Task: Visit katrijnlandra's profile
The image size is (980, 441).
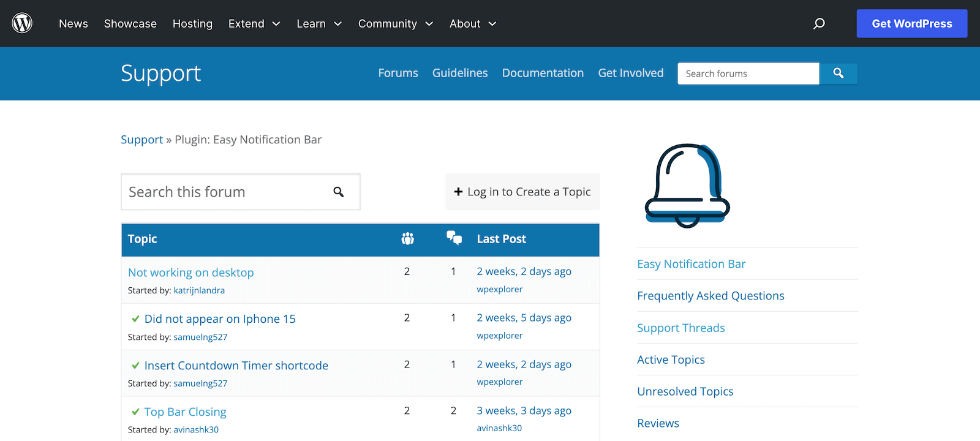Action: (x=199, y=290)
